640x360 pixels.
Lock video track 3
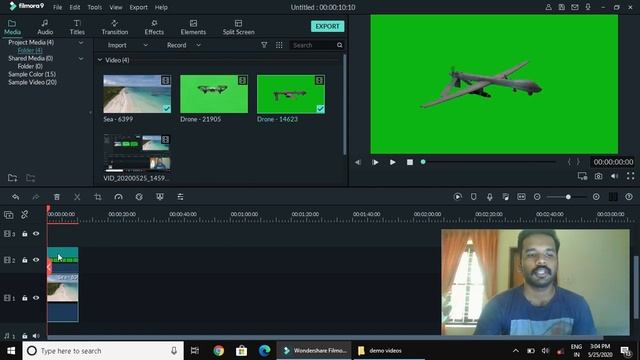(24, 234)
